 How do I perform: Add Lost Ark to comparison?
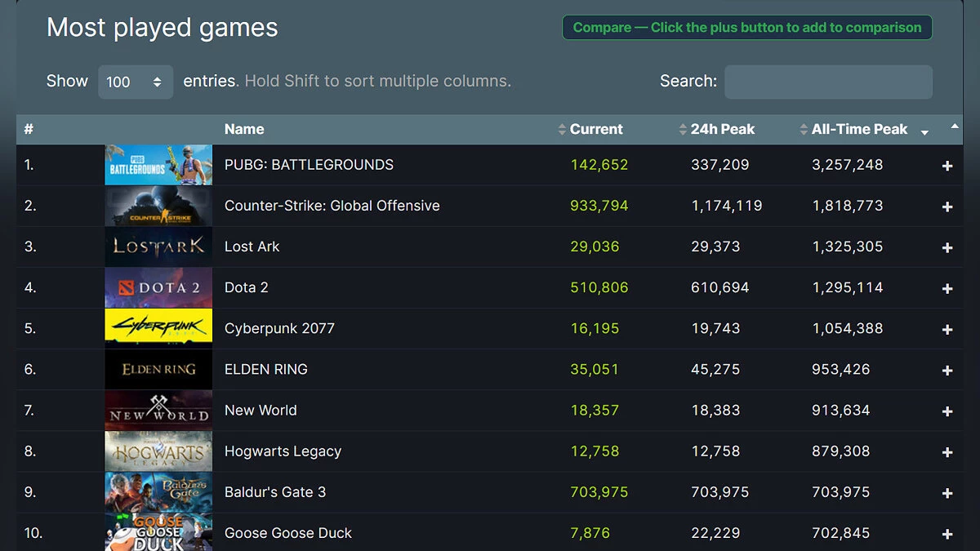click(947, 247)
